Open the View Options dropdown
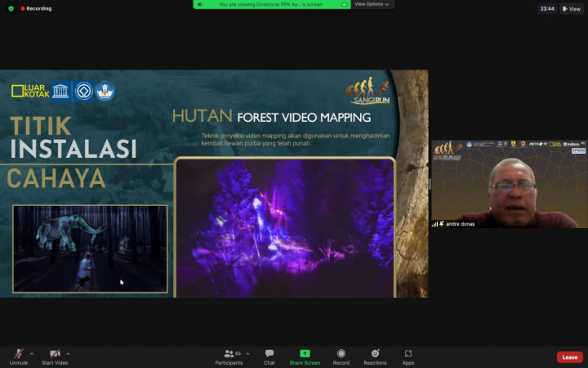This screenshot has height=368, width=588. click(372, 4)
